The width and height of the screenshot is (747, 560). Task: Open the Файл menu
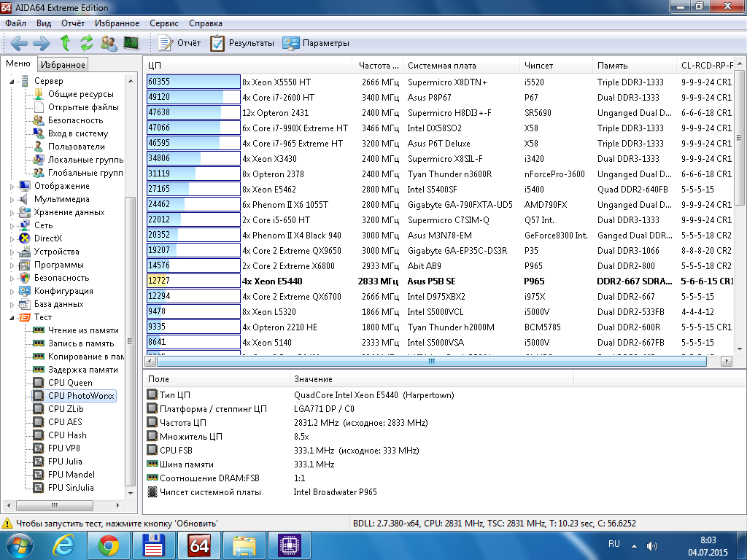tap(16, 23)
